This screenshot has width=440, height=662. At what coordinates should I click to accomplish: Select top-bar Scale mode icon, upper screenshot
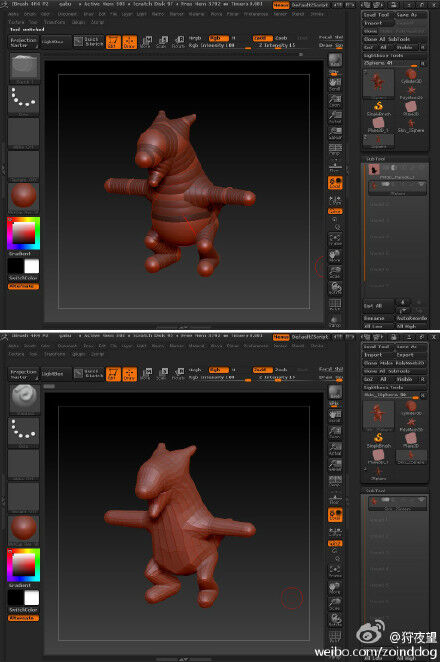point(162,42)
